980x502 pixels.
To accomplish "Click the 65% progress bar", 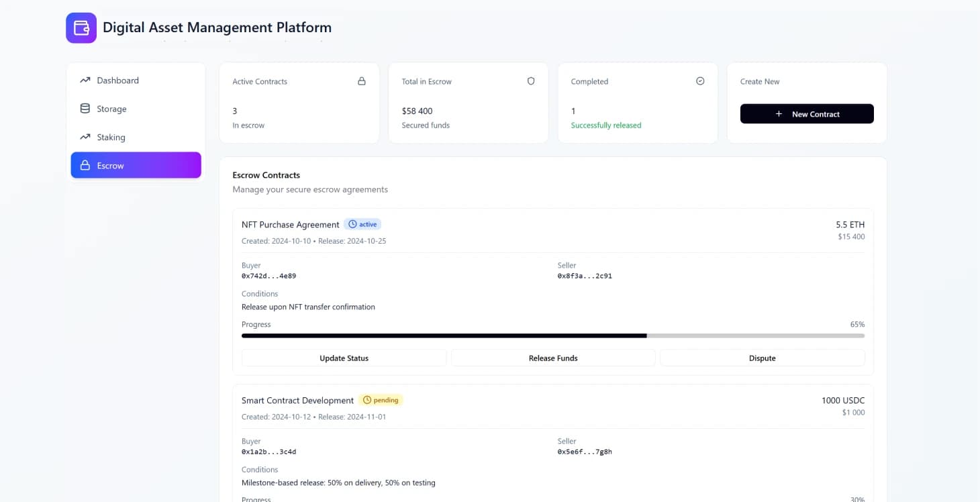I will point(553,335).
